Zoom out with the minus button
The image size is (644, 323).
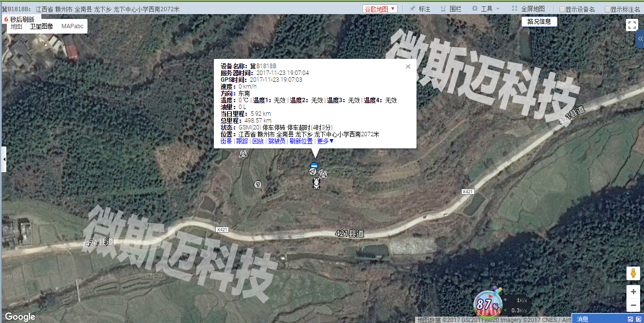(x=632, y=305)
